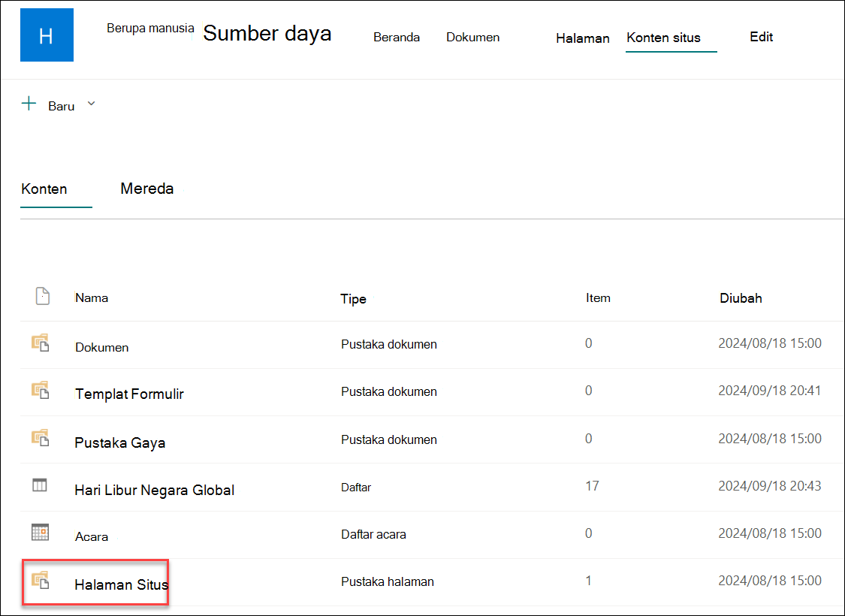Click 'Pustaka dokumen' type in Pustaka Gaya row
Viewport: 845px width, 616px height.
[389, 439]
